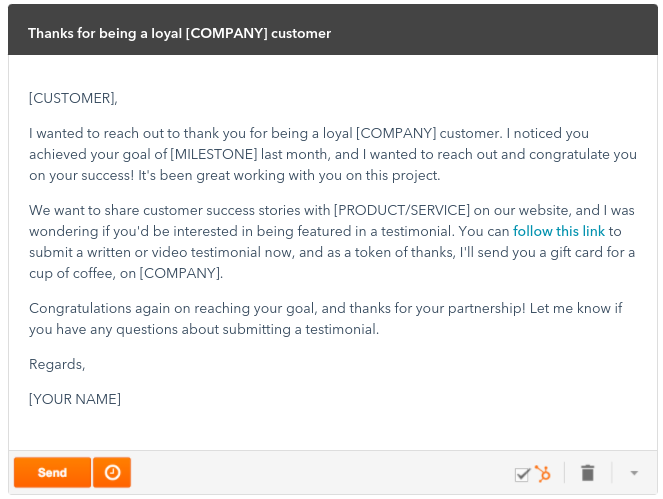Click the "Congratulations again" closing paragraph

click(x=325, y=319)
